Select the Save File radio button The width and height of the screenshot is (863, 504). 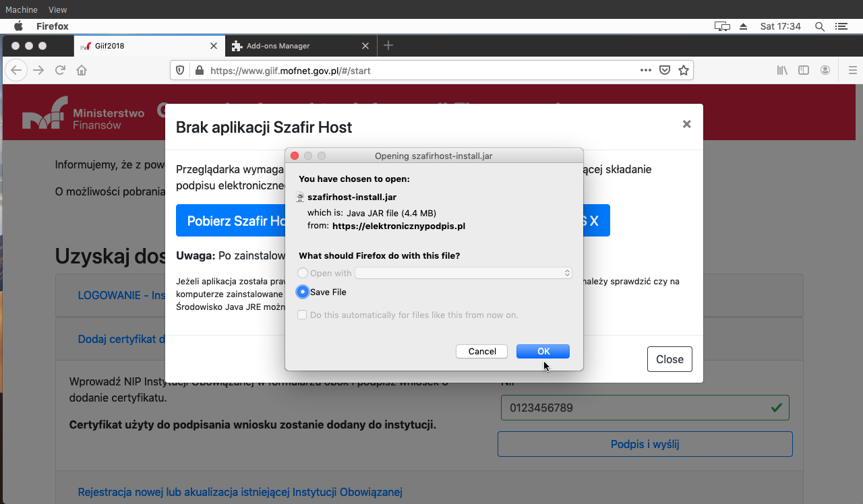click(303, 292)
